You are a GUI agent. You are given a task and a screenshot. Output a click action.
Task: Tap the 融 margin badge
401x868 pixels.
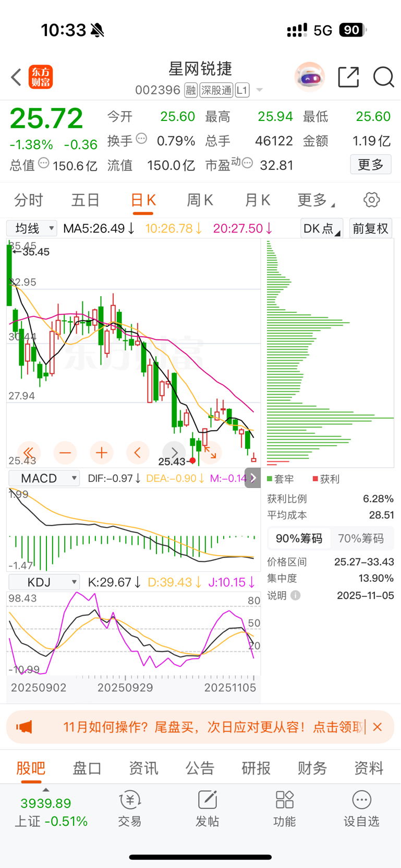[x=191, y=90]
